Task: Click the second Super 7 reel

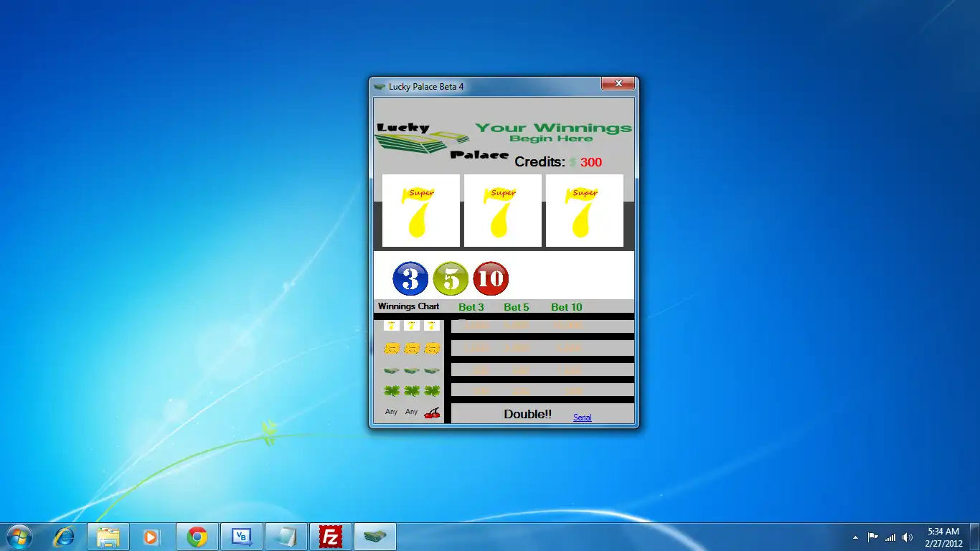Action: point(503,211)
